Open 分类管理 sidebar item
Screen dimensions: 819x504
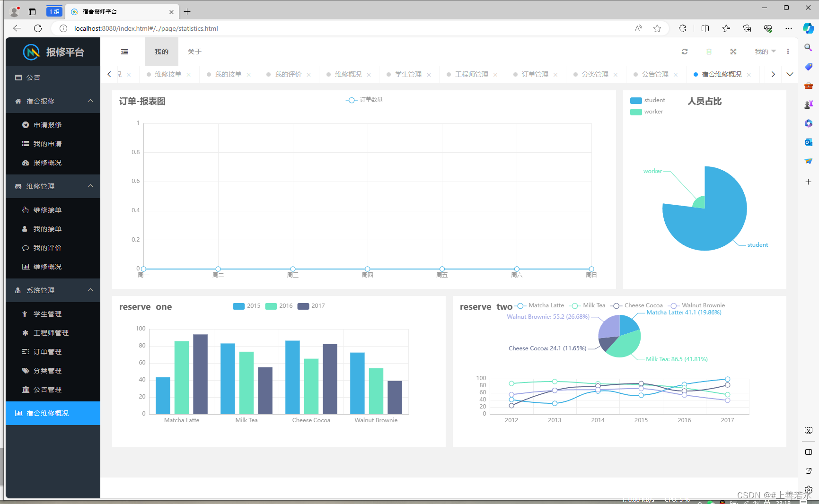53,371
